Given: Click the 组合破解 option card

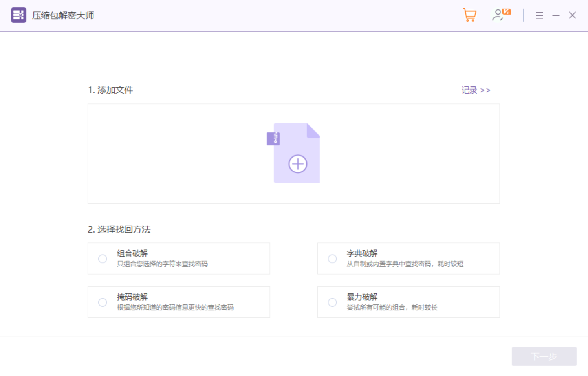Looking at the screenshot, I should coord(179,259).
